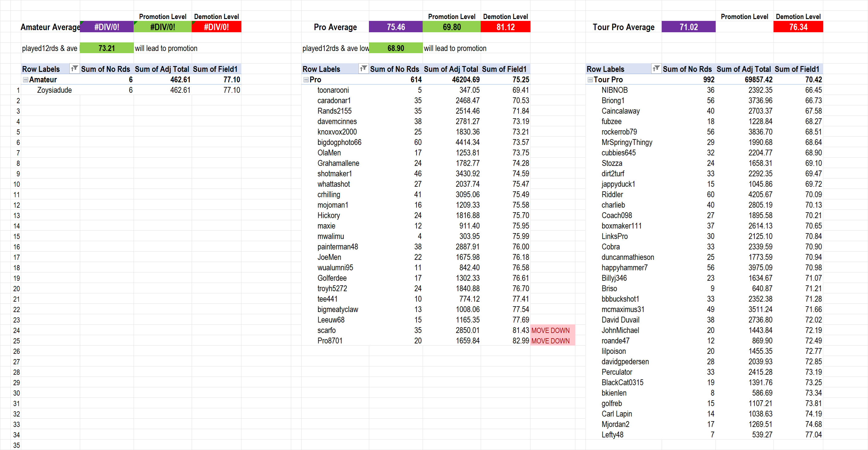Collapse the Tour Pro group row
This screenshot has width=868, height=450.
click(590, 80)
